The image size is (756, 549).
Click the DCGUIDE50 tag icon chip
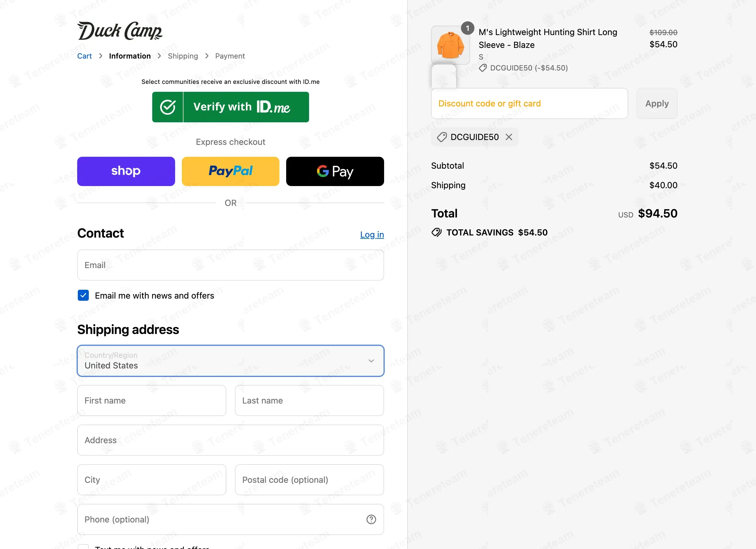442,137
